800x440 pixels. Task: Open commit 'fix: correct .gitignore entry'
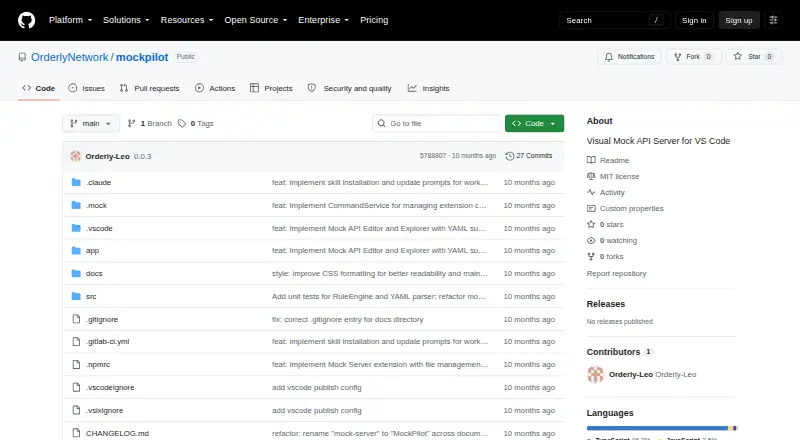347,320
